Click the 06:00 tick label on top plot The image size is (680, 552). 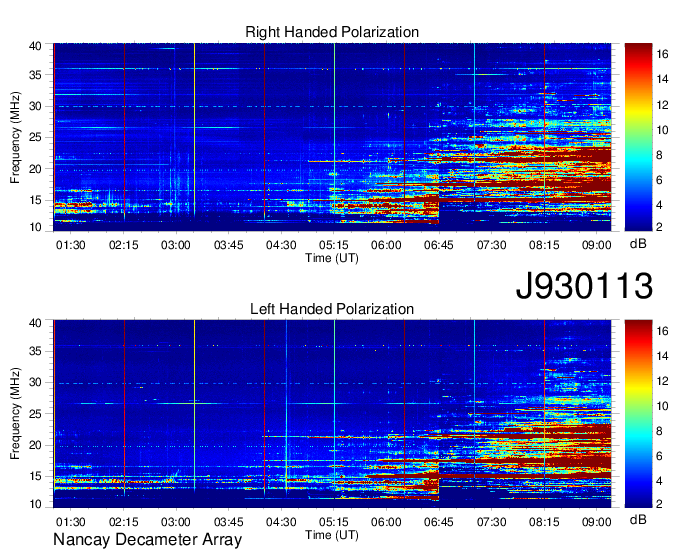tap(386, 245)
